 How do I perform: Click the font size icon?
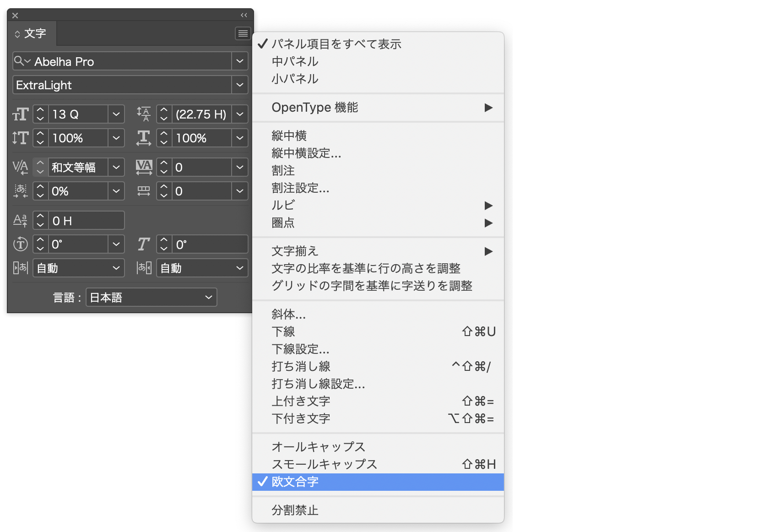pyautogui.click(x=21, y=114)
